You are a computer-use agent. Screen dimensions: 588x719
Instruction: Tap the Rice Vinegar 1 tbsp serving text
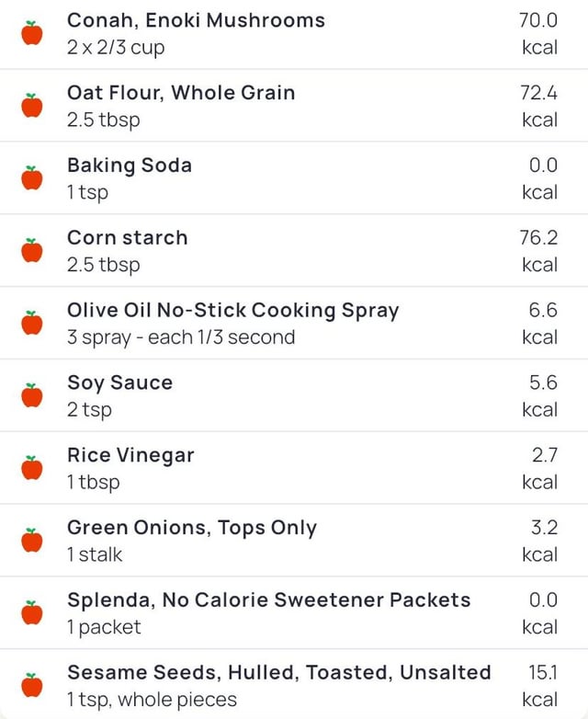(x=93, y=482)
